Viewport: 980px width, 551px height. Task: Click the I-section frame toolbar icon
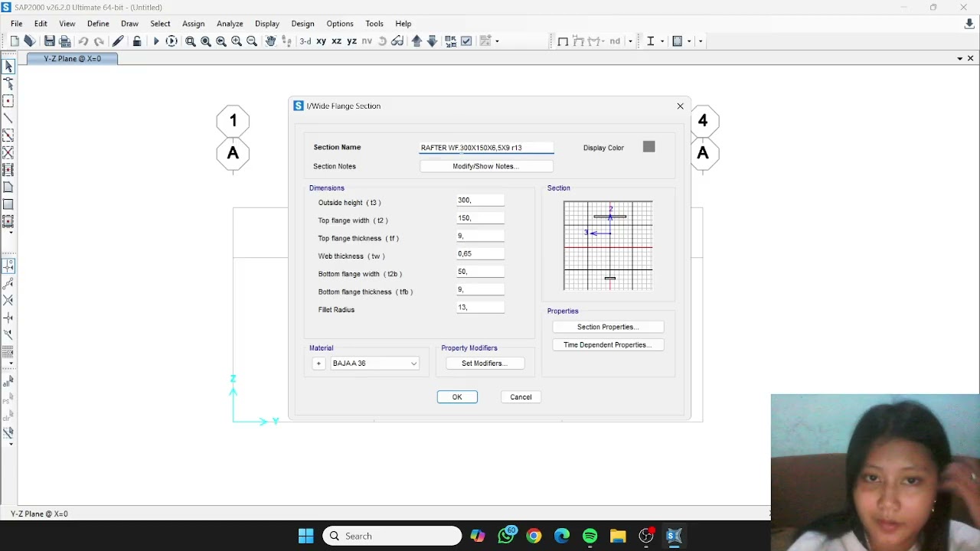[651, 41]
